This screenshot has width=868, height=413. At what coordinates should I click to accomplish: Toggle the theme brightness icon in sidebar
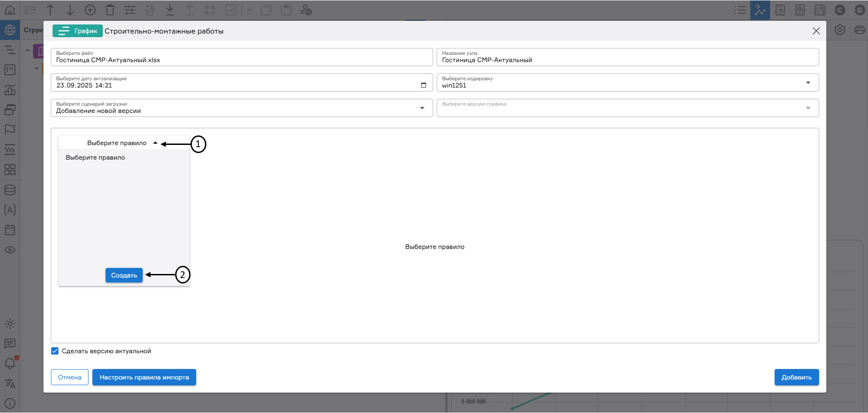coord(10,323)
